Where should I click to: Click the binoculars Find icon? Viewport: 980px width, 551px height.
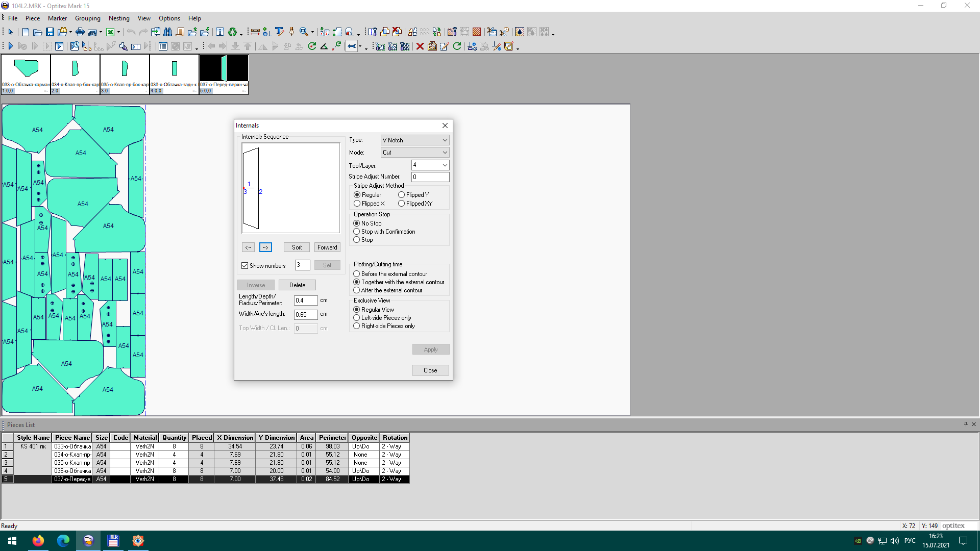[167, 32]
